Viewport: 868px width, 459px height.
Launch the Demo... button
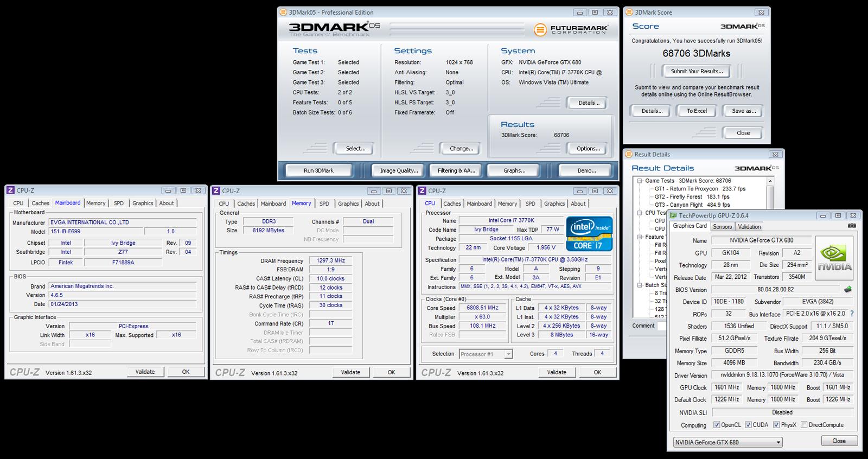(x=586, y=170)
